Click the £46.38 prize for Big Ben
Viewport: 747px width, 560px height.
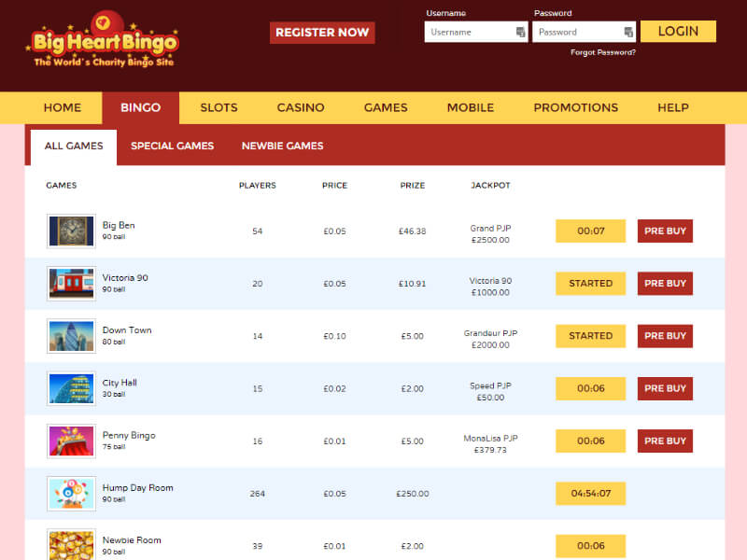pyautogui.click(x=413, y=231)
